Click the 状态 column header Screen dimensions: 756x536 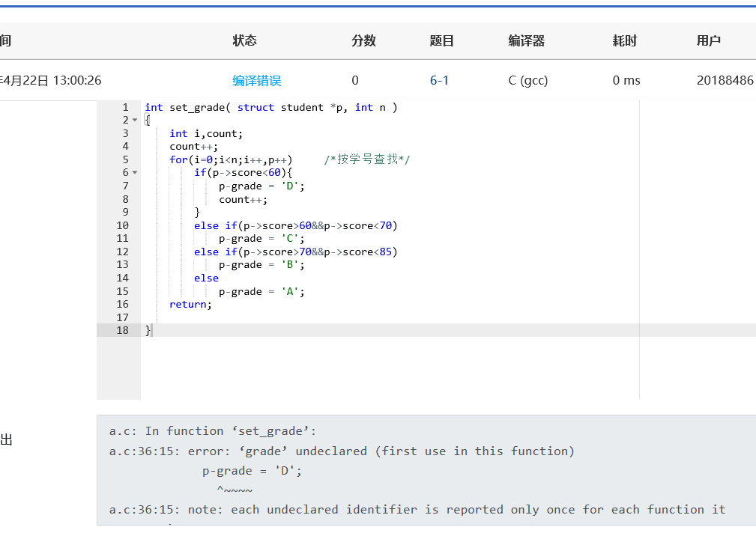coord(244,41)
